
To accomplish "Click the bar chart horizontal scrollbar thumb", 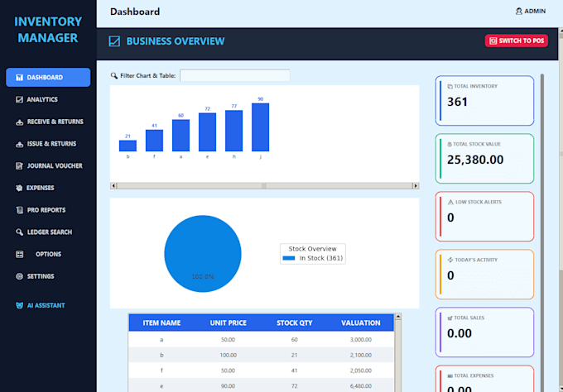I will (264, 186).
